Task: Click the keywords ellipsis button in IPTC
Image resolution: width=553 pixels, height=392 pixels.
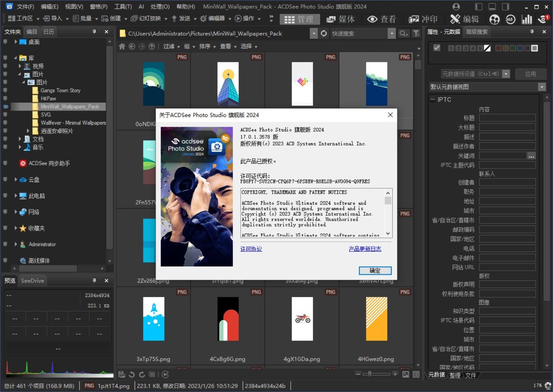Action: pos(531,156)
